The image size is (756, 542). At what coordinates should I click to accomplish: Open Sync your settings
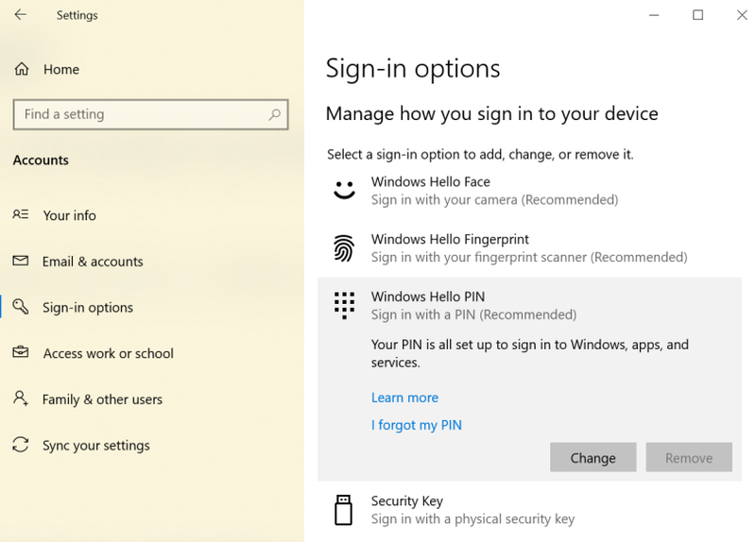96,446
